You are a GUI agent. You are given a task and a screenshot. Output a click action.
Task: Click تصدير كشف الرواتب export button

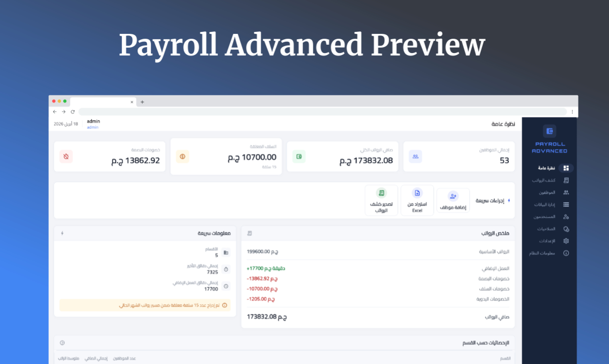click(x=381, y=200)
